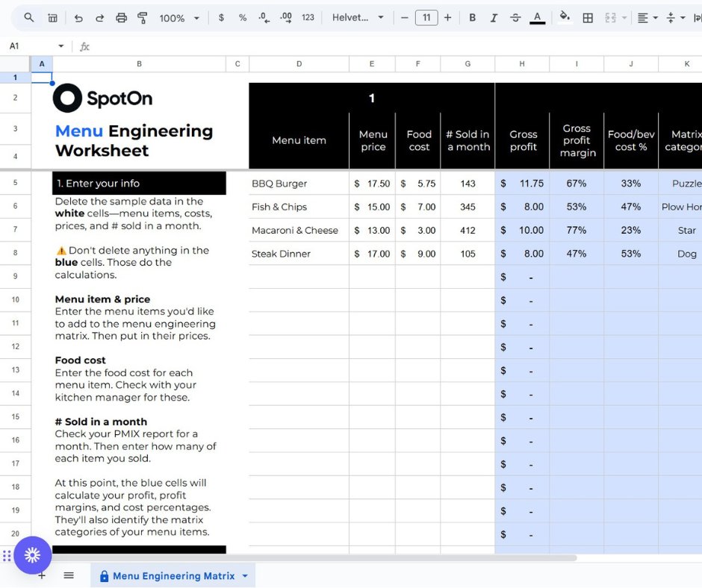
Task: Print the spreadsheet
Action: coord(121,18)
